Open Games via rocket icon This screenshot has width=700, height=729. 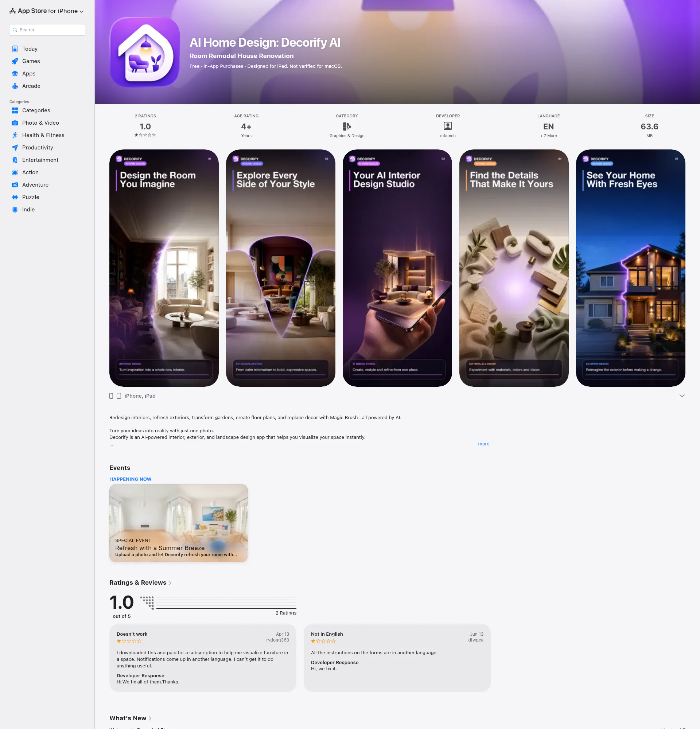15,61
